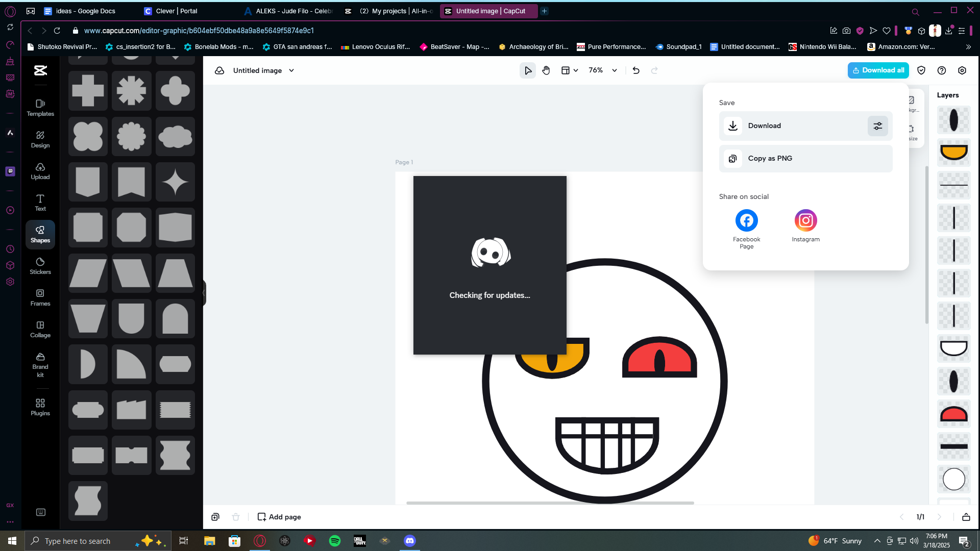Open the Untitled image name dropdown
980x551 pixels.
(291, 70)
